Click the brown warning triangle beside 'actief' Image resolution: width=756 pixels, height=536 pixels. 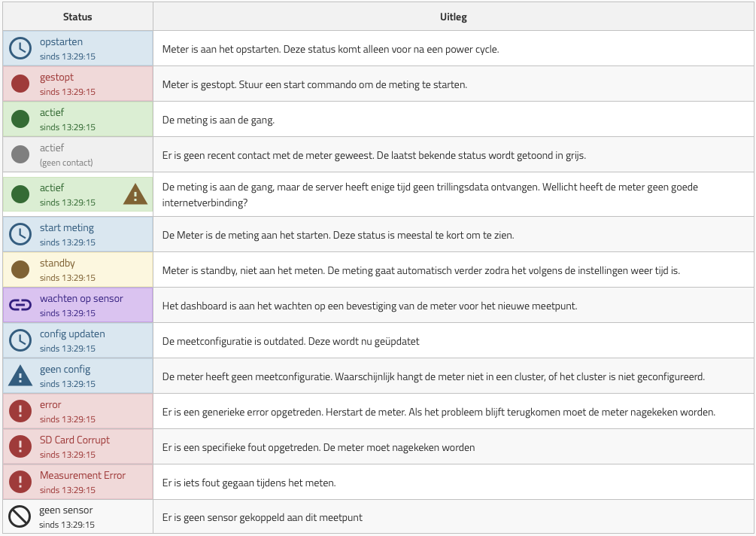tap(135, 194)
